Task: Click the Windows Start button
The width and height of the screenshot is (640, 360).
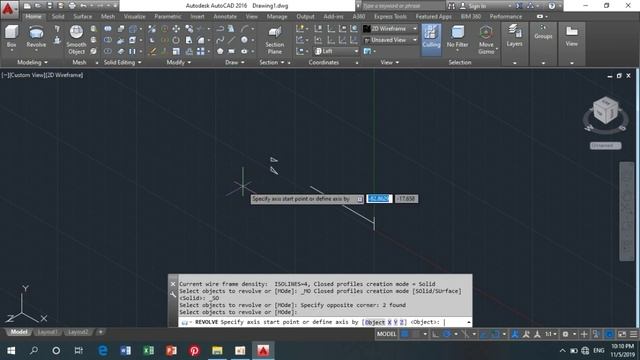Action: [x=11, y=350]
